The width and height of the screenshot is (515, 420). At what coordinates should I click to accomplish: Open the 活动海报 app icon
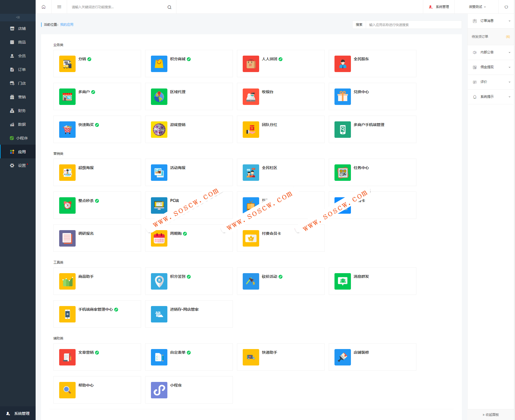tap(159, 173)
